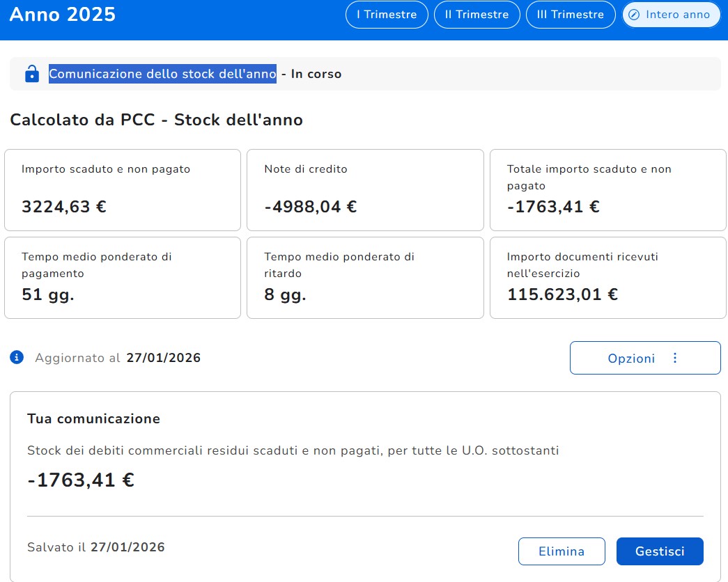Screen dimensions: 728x582
Task: Click the Anno 2025 heading
Action: tap(63, 15)
